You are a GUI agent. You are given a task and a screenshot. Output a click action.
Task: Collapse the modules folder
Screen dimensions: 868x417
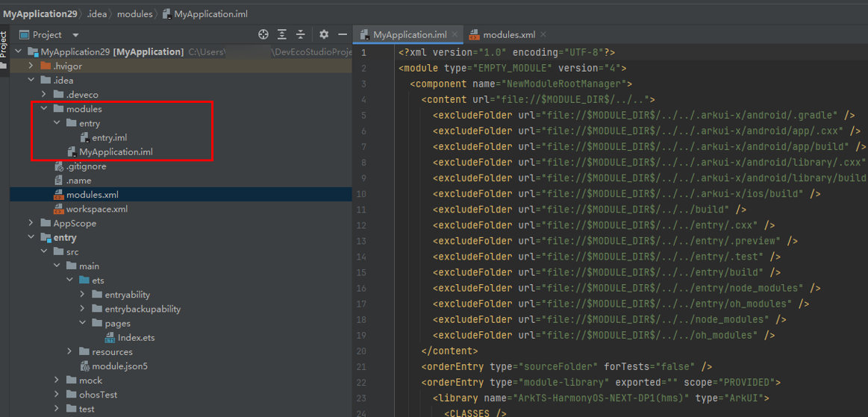pyautogui.click(x=44, y=109)
